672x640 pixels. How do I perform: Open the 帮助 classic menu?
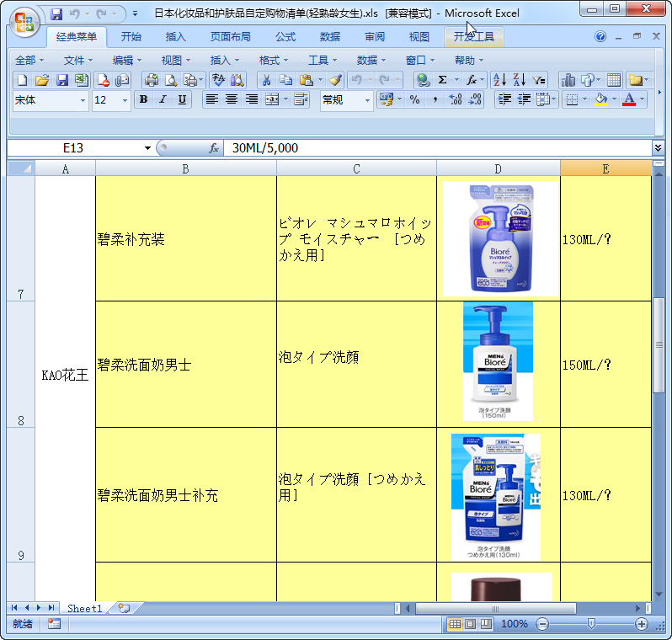pyautogui.click(x=469, y=61)
